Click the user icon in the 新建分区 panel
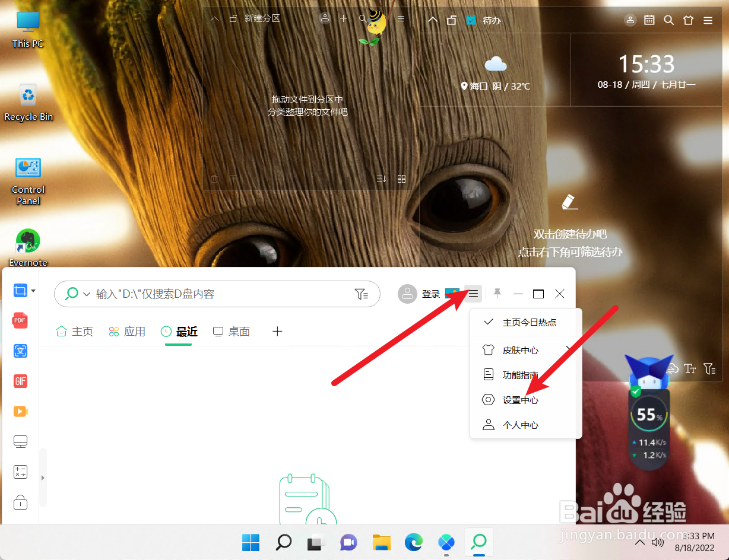Viewport: 729px width, 560px height. pyautogui.click(x=325, y=18)
